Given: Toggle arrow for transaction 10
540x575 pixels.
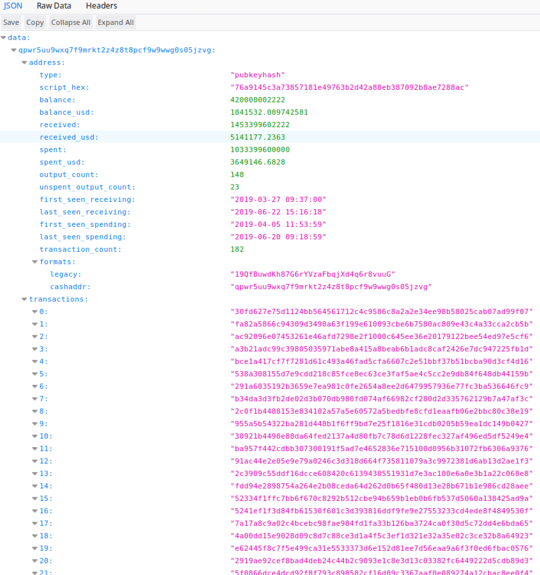Looking at the screenshot, I should click(35, 436).
